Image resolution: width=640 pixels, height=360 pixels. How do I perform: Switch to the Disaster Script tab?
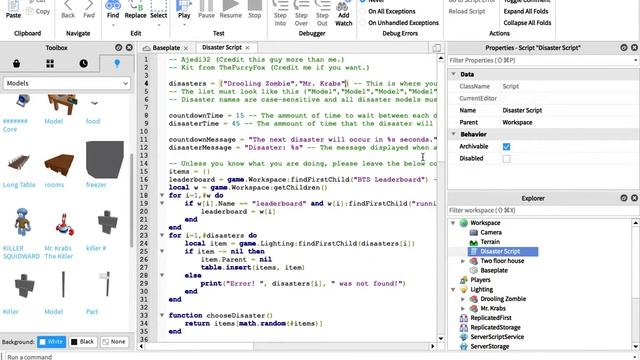pyautogui.click(x=222, y=47)
